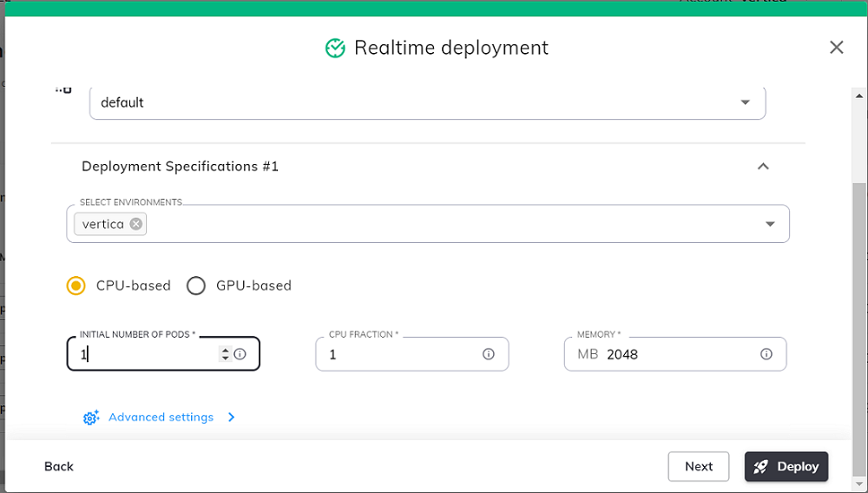Collapse Deployment Specifications #1 section
This screenshot has height=493, width=868.
click(763, 166)
